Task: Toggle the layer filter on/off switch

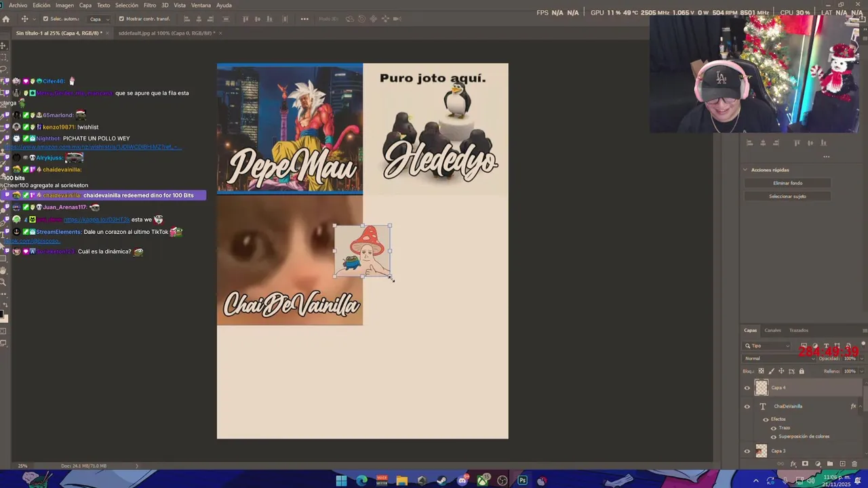Action: [x=863, y=344]
